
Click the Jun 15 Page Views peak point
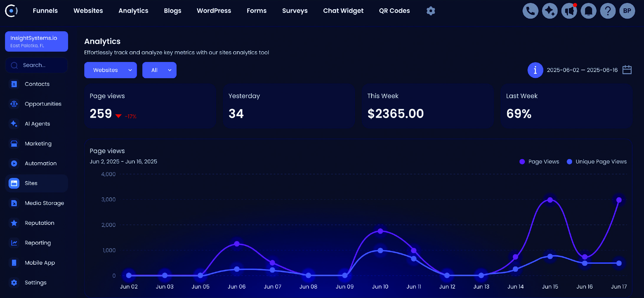(x=550, y=200)
